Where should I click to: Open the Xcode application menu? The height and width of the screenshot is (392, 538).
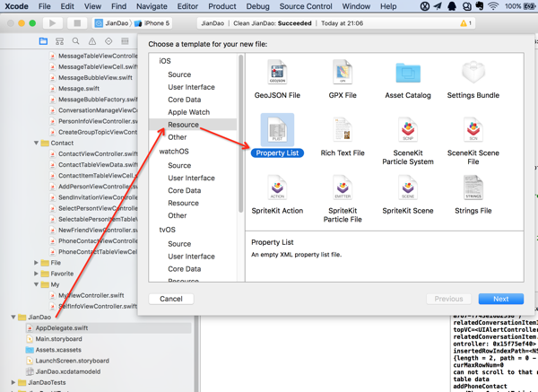(x=16, y=6)
